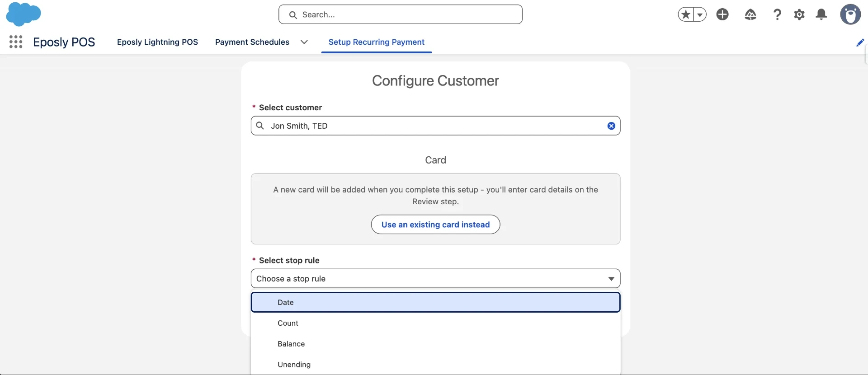The image size is (868, 375).
Task: Expand the Payment Schedules chevron menu
Action: coord(304,42)
